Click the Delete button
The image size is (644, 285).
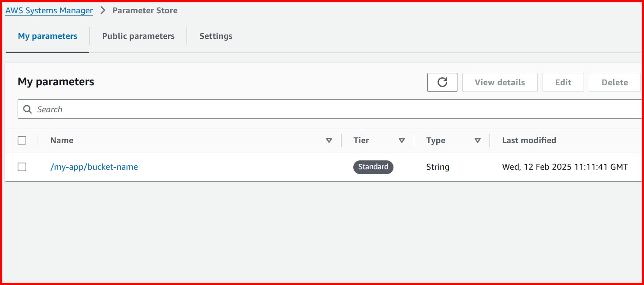614,82
